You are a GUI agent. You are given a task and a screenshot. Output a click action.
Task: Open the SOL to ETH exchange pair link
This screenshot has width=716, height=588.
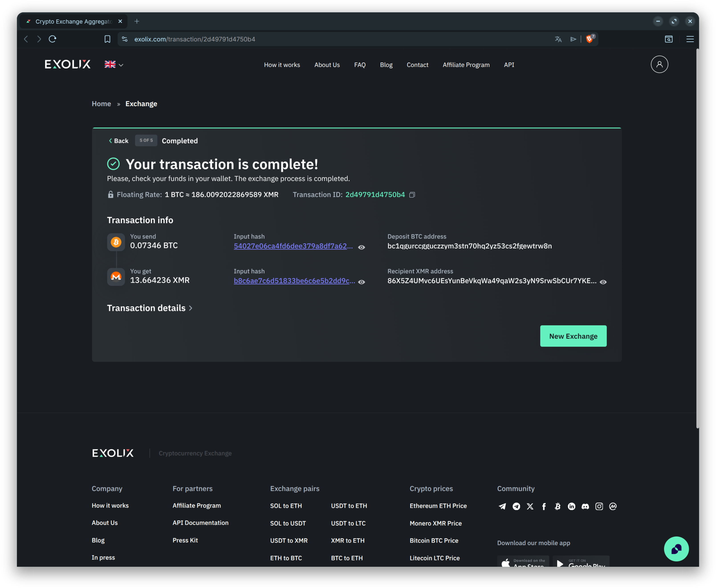point(286,506)
